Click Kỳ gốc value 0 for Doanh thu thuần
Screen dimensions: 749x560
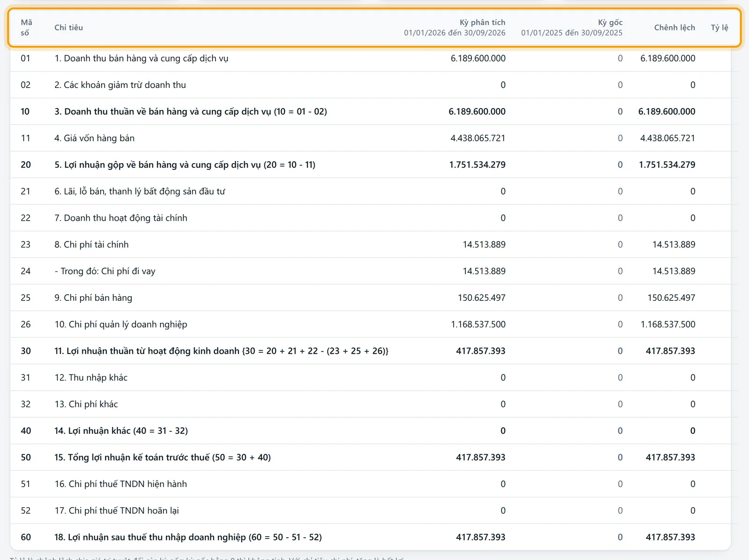tap(620, 111)
